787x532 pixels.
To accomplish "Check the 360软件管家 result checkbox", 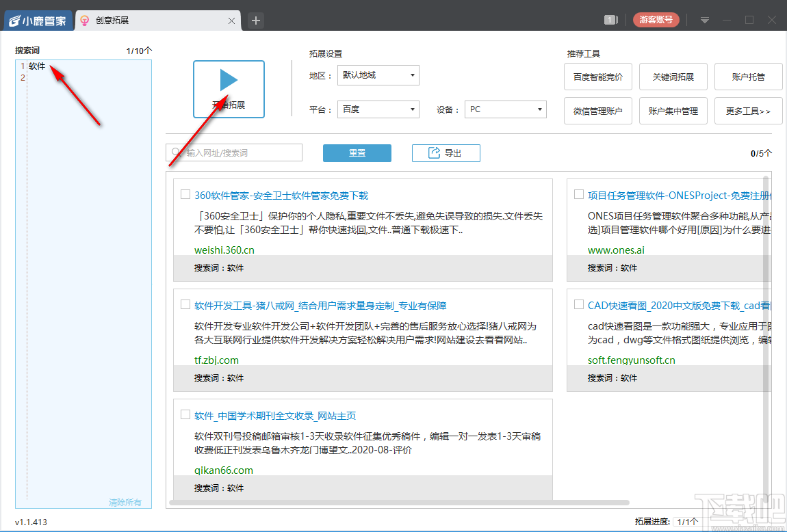I will 185,194.
